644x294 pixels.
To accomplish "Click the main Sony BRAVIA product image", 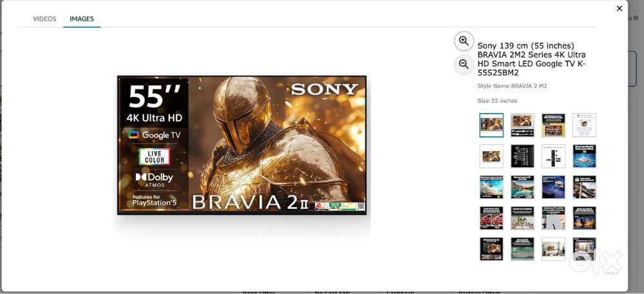I will 242,145.
